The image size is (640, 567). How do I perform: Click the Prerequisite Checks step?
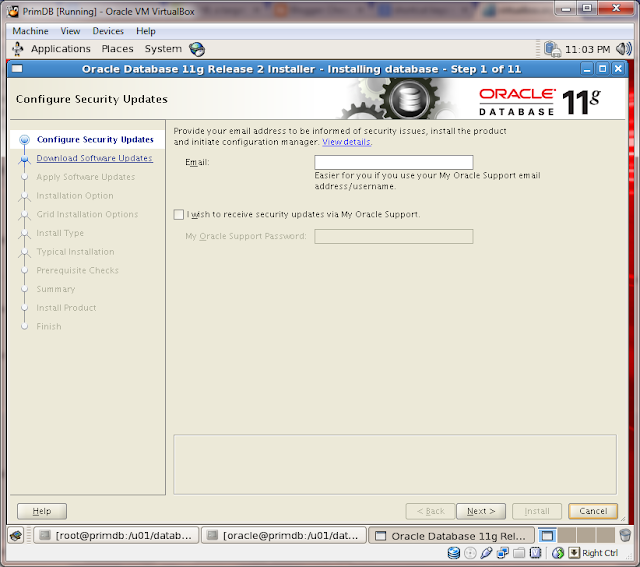click(x=78, y=270)
